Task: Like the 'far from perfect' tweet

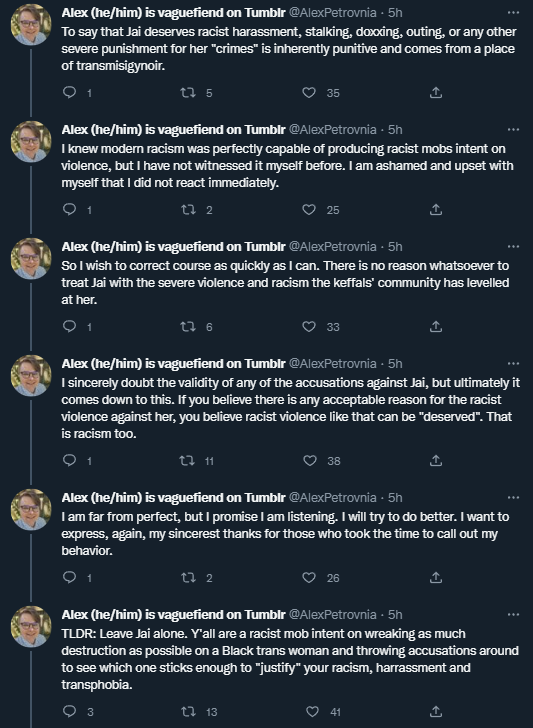Action: pos(309,578)
